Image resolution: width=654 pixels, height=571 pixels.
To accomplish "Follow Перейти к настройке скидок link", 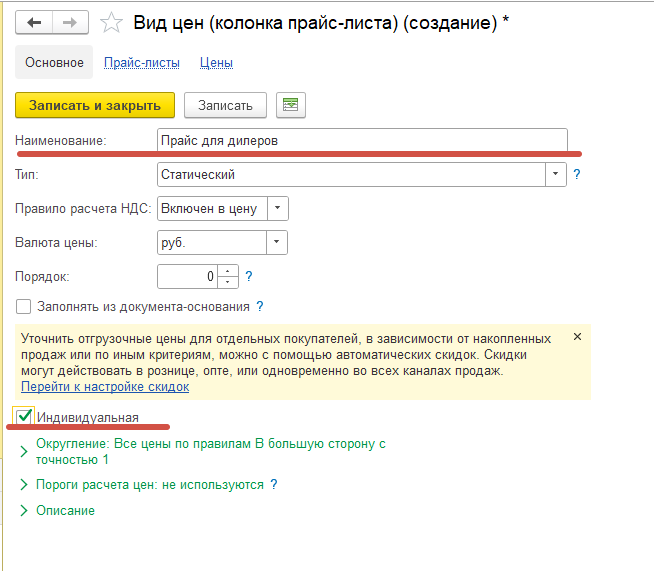I will (105, 387).
